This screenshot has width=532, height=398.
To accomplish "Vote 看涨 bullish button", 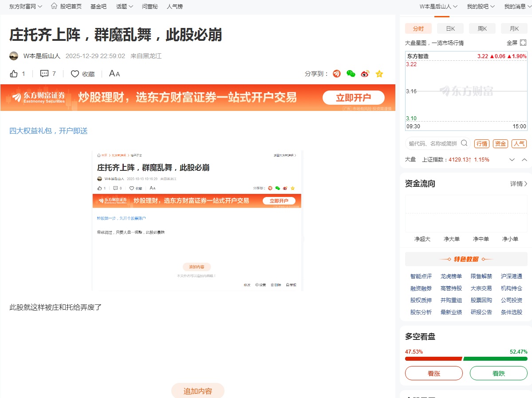I will coord(434,373).
